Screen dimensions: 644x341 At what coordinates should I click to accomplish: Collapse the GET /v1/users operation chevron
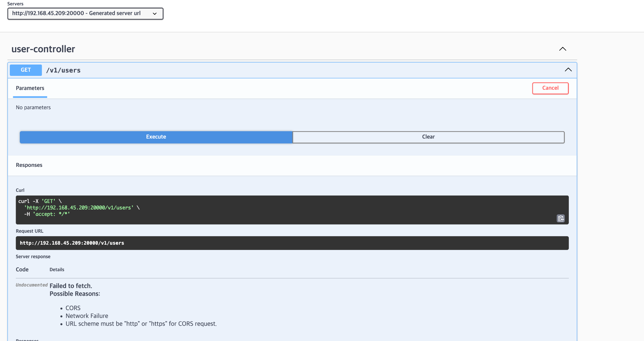pos(568,70)
